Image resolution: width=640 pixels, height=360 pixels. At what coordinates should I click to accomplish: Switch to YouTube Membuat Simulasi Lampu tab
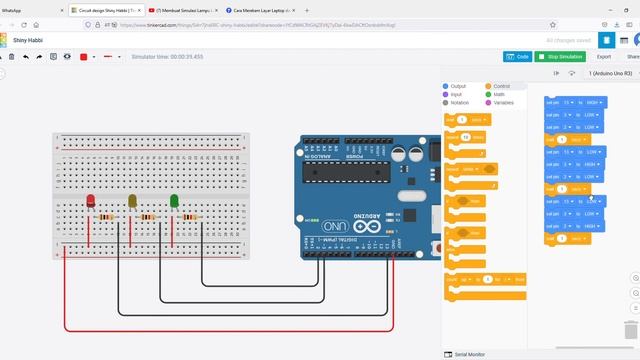coord(183,10)
